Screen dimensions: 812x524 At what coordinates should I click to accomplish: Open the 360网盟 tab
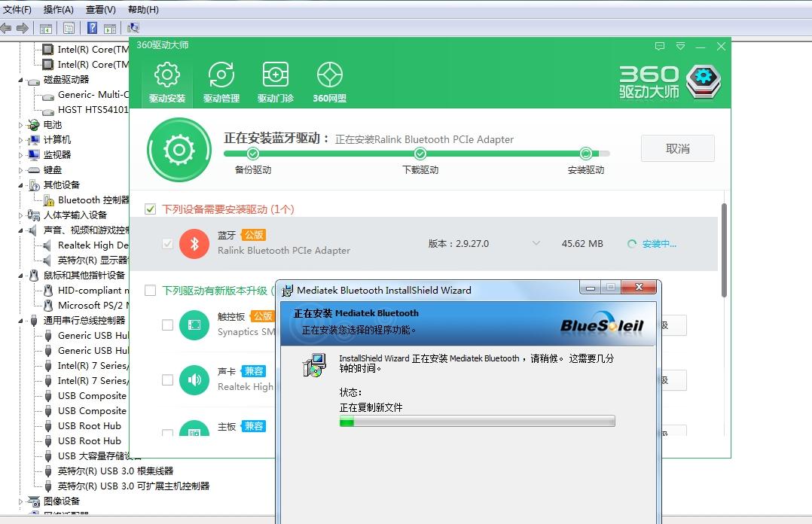coord(330,82)
